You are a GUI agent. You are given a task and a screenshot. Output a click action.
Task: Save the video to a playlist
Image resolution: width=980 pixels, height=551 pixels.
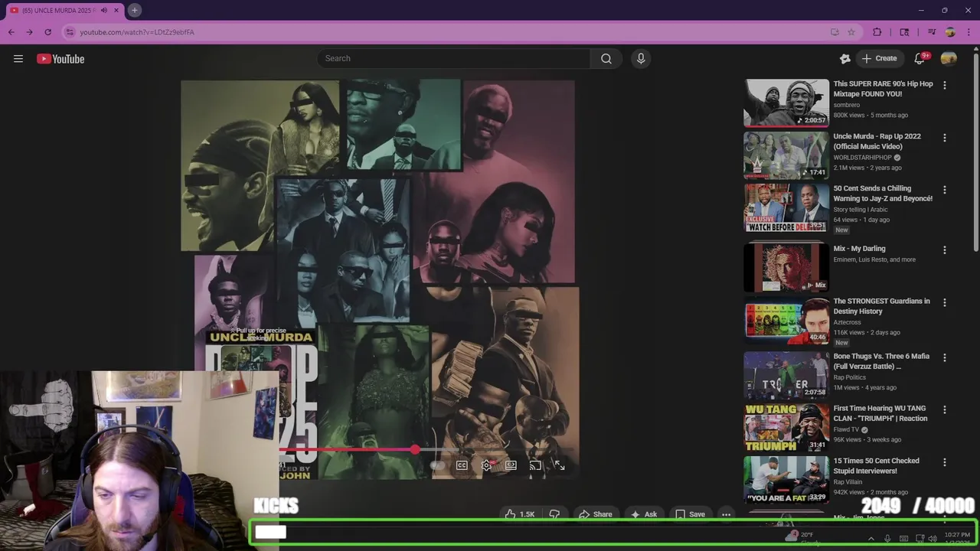689,514
